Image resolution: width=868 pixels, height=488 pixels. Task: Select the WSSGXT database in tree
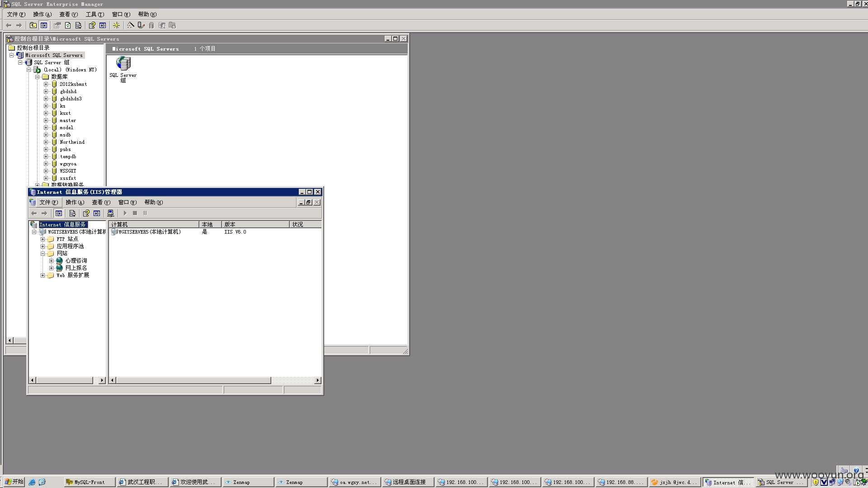point(68,171)
